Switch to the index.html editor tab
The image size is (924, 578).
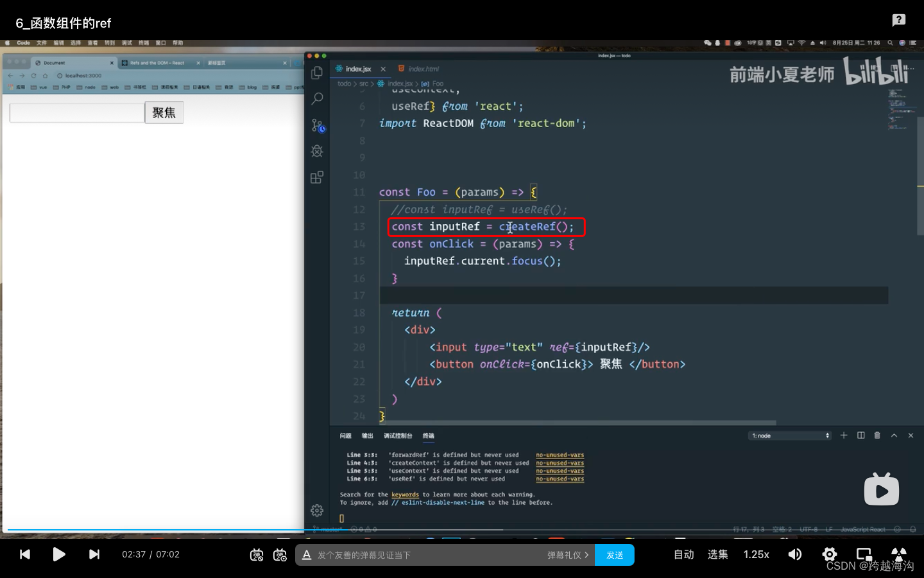pos(418,69)
